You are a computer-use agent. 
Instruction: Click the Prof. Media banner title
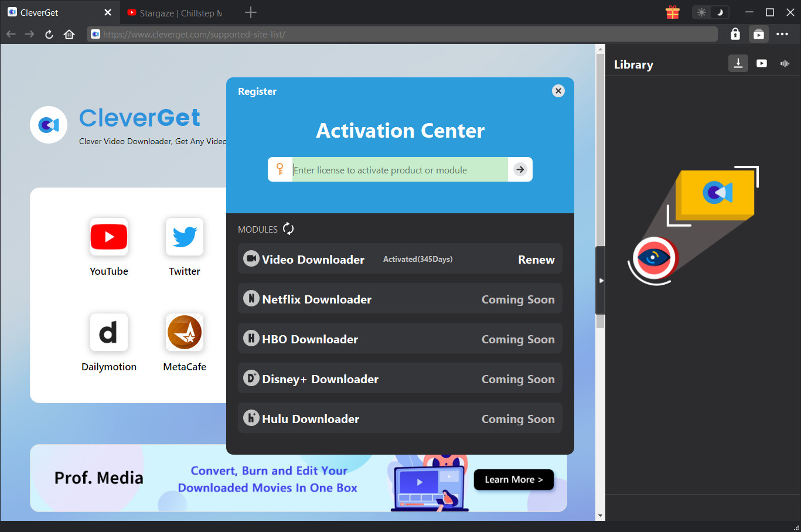pyautogui.click(x=99, y=478)
